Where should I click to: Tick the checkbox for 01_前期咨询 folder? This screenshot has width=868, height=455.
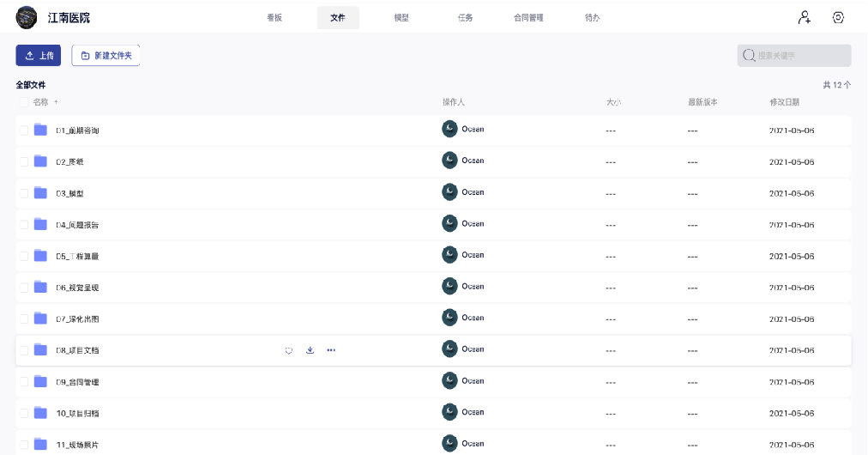point(24,130)
